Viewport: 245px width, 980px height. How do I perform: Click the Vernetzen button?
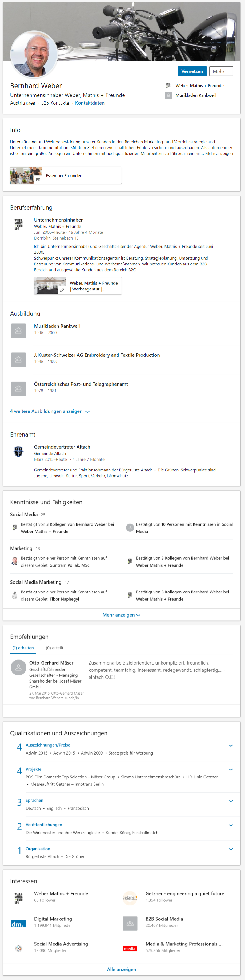point(192,71)
